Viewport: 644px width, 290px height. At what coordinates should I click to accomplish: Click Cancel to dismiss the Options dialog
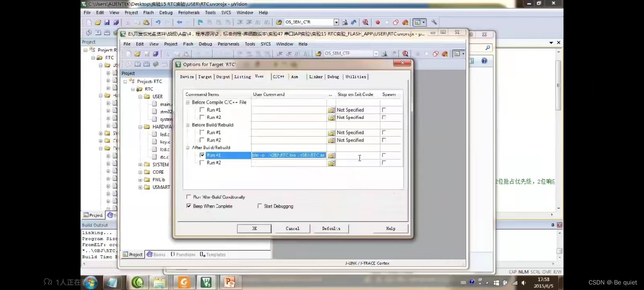[x=292, y=228]
